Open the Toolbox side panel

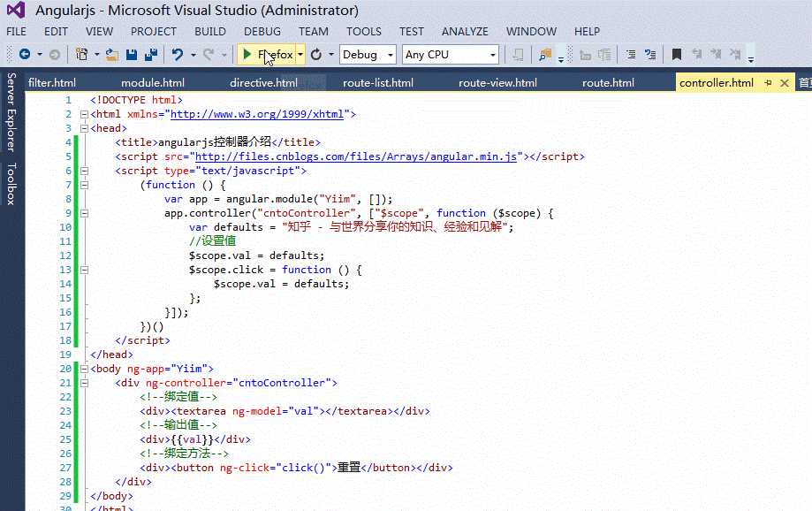click(x=11, y=184)
